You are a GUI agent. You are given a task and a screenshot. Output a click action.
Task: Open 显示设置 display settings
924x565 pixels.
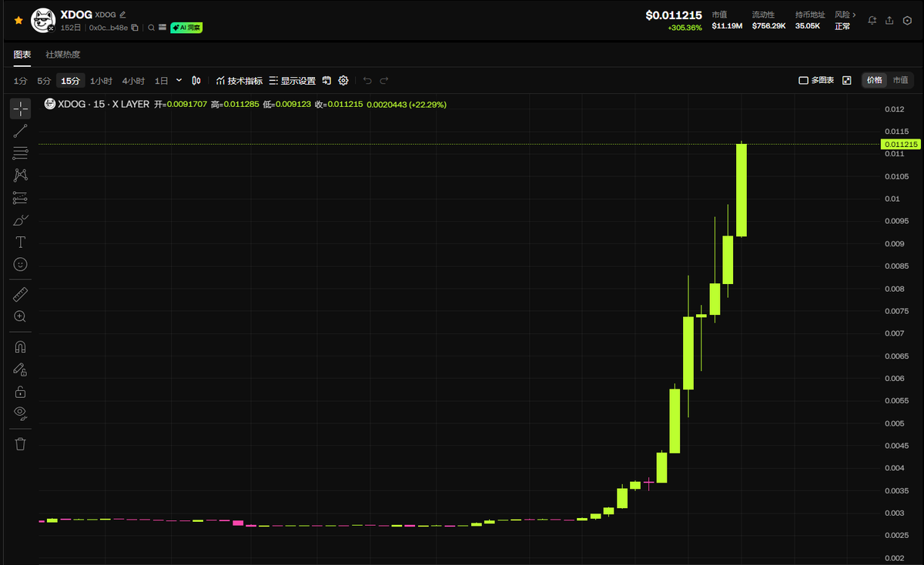[x=292, y=80]
